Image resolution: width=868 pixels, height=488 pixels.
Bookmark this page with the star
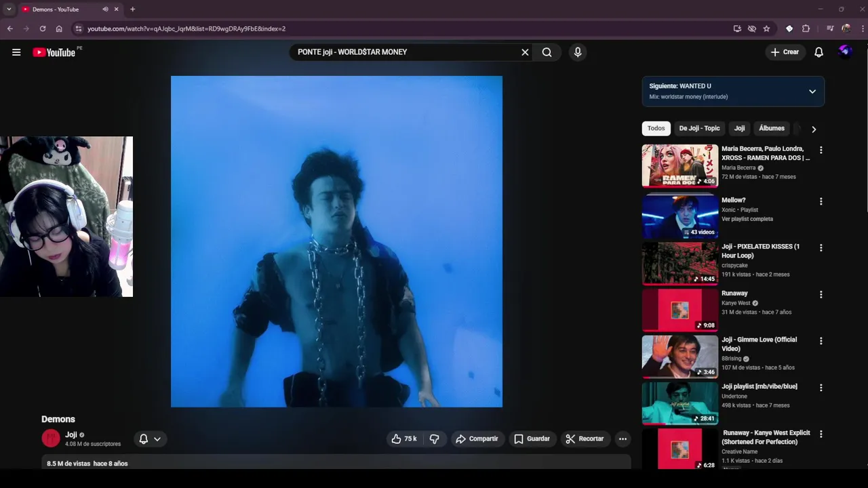click(766, 28)
